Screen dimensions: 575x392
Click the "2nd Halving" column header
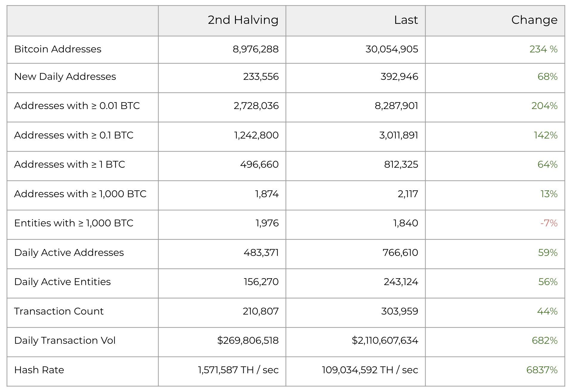pyautogui.click(x=243, y=20)
